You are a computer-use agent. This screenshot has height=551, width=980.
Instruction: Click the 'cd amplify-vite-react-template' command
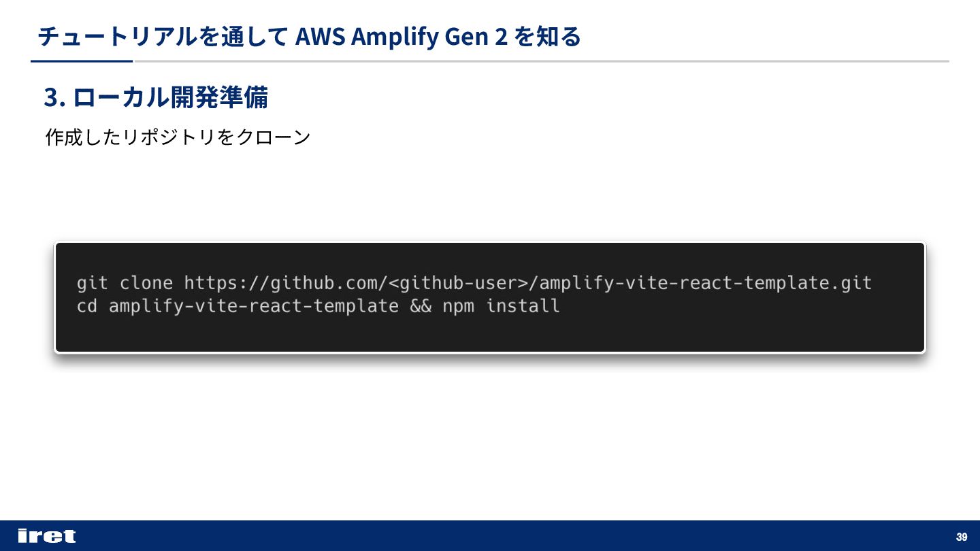click(238, 306)
